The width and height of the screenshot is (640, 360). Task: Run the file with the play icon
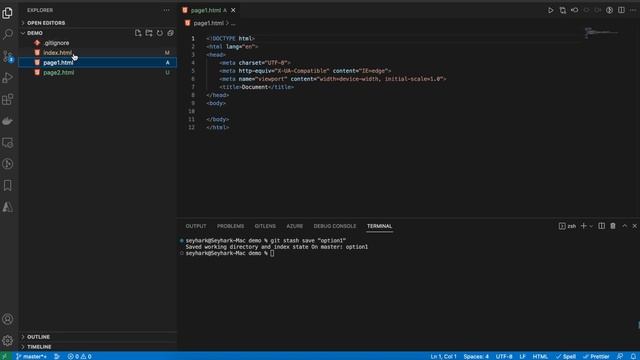(x=551, y=10)
